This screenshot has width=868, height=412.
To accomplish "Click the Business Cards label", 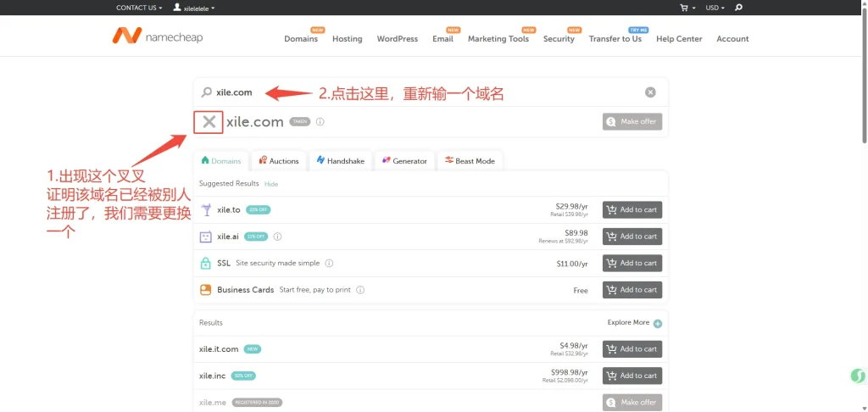I will (245, 290).
